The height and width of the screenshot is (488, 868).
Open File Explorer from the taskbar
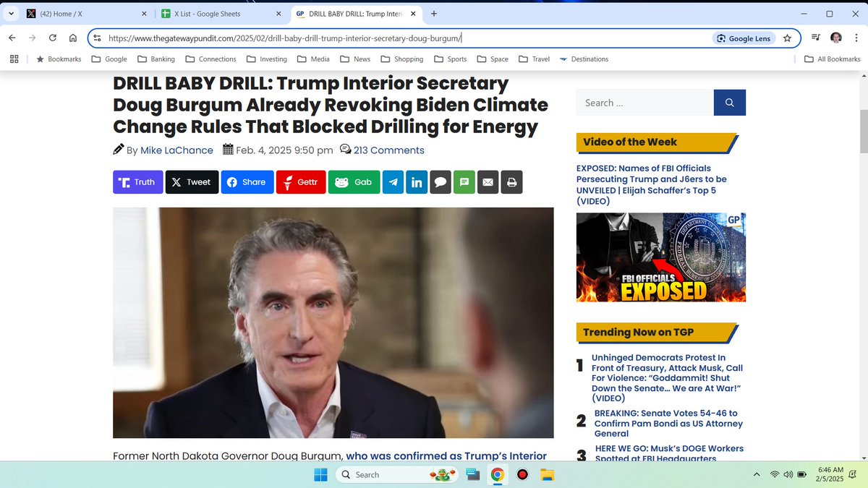click(548, 475)
